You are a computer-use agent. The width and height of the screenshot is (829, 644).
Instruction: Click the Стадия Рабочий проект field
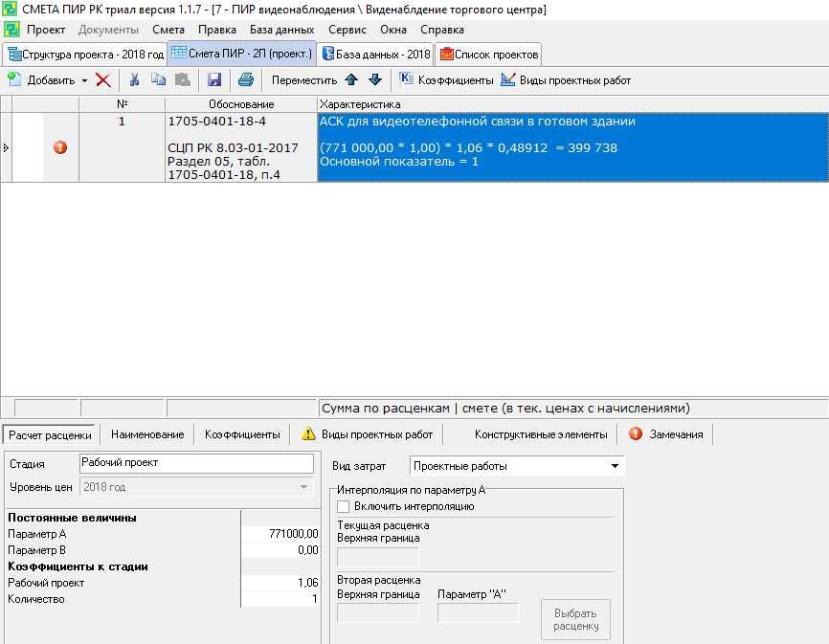196,463
